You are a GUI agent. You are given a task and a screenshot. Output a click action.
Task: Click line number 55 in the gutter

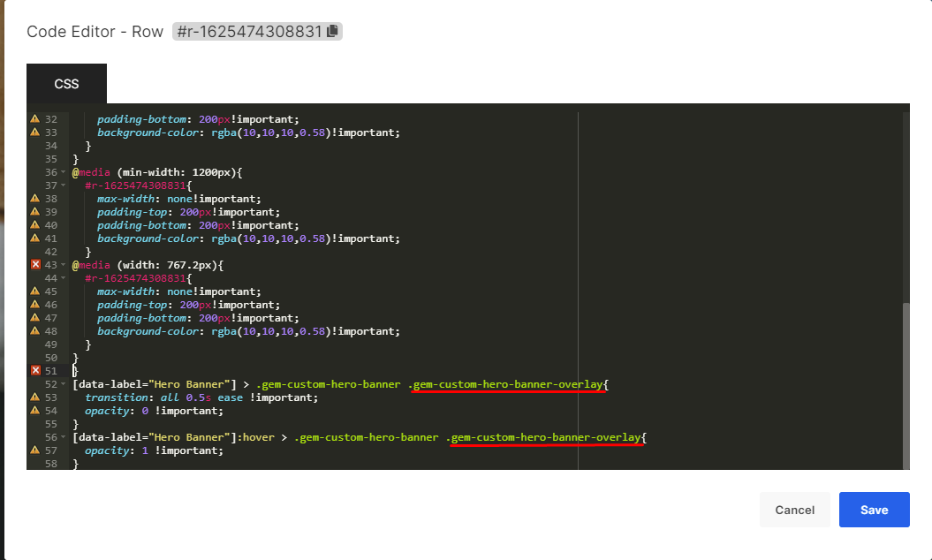[x=51, y=424]
